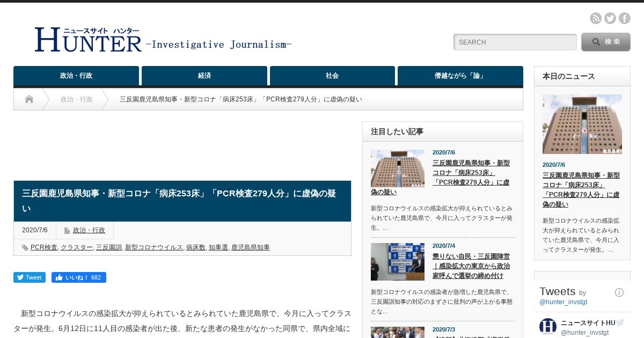Viewport: 644px width, 338px height.
Task: Open the 2020/7/4 article thumbnail
Action: tap(398, 262)
